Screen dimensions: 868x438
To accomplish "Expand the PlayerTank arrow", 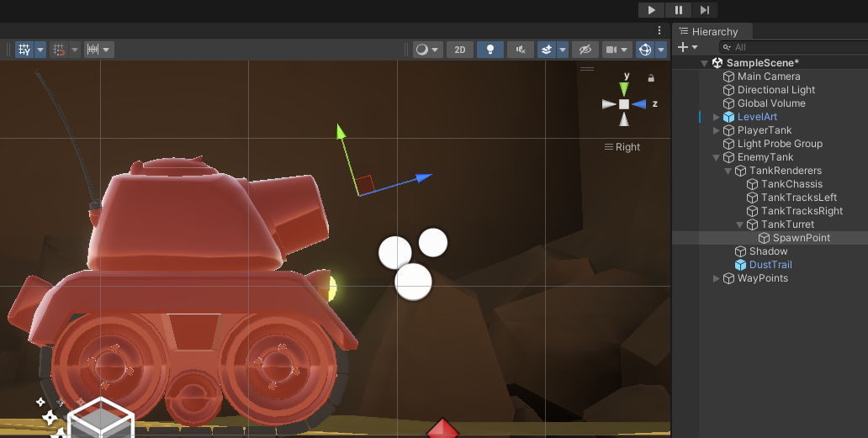I will [717, 130].
